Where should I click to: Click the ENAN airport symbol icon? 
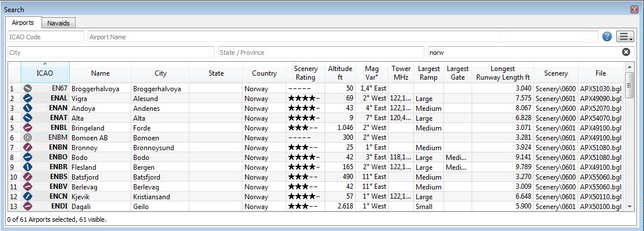[x=28, y=108]
